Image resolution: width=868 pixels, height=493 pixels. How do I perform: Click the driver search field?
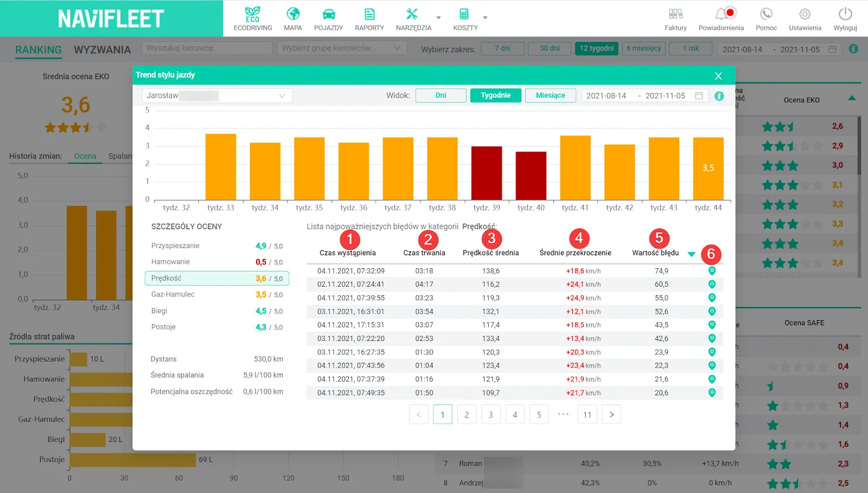(207, 48)
